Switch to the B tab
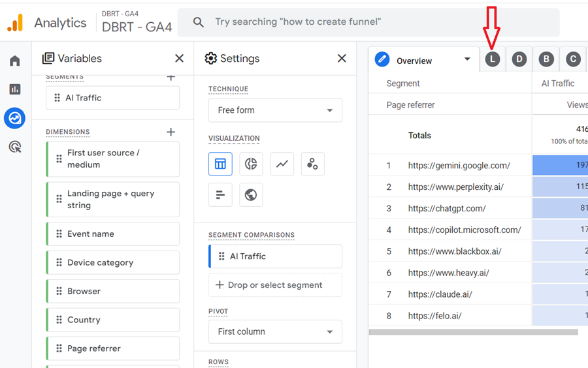The height and width of the screenshot is (368, 588). point(546,59)
